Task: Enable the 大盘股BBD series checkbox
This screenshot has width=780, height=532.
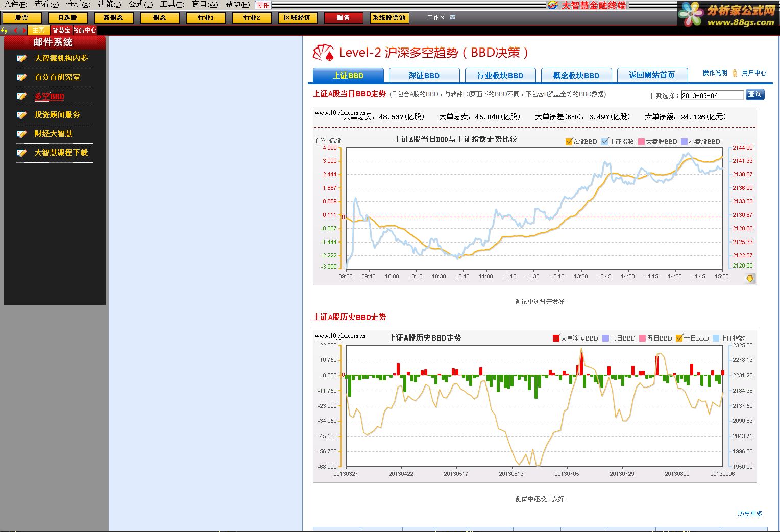Action: [x=641, y=141]
